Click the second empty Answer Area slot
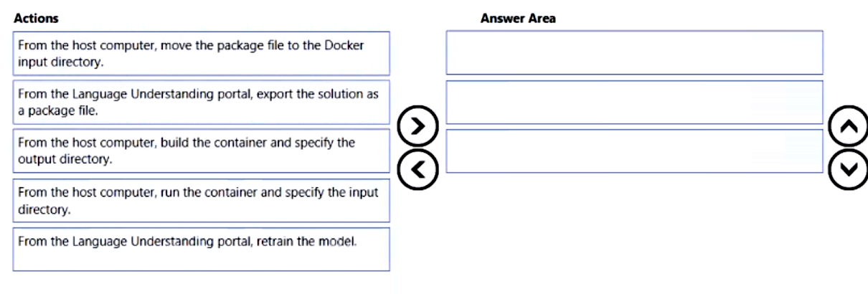The width and height of the screenshot is (868, 294). 634,102
